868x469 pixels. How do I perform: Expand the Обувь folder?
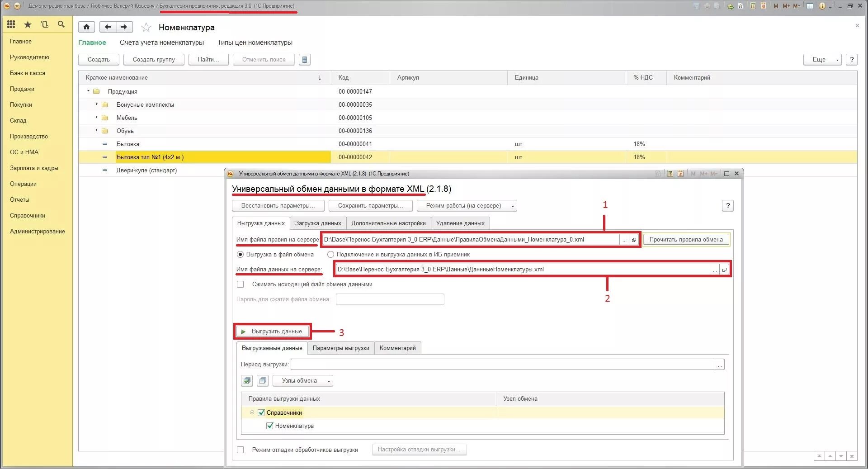tap(97, 130)
